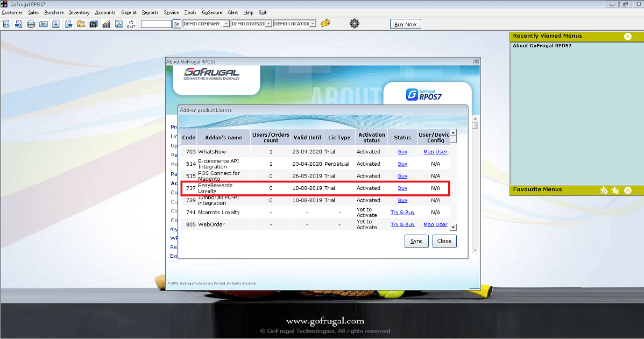Click Map User link for WebOrder
This screenshot has width=644, height=339.
coord(435,224)
